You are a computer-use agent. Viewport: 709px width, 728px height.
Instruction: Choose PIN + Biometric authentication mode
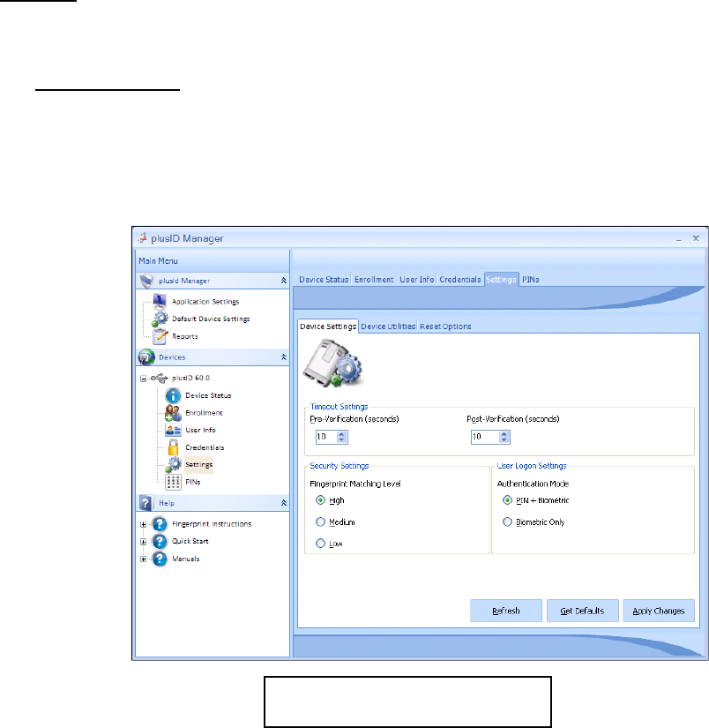(x=507, y=500)
